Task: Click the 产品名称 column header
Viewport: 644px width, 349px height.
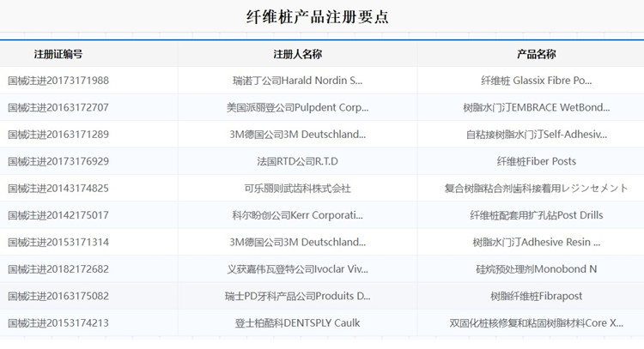Action: 536,54
